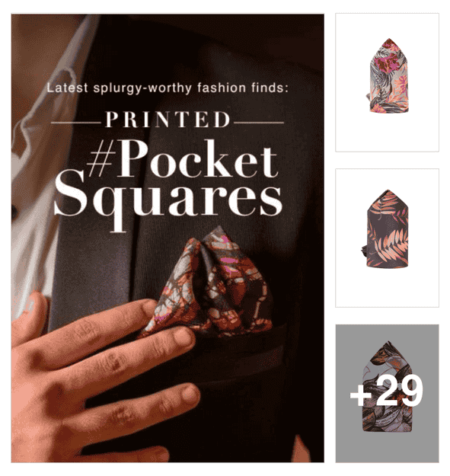Click the plus sign in the +29 overlay

[361, 395]
